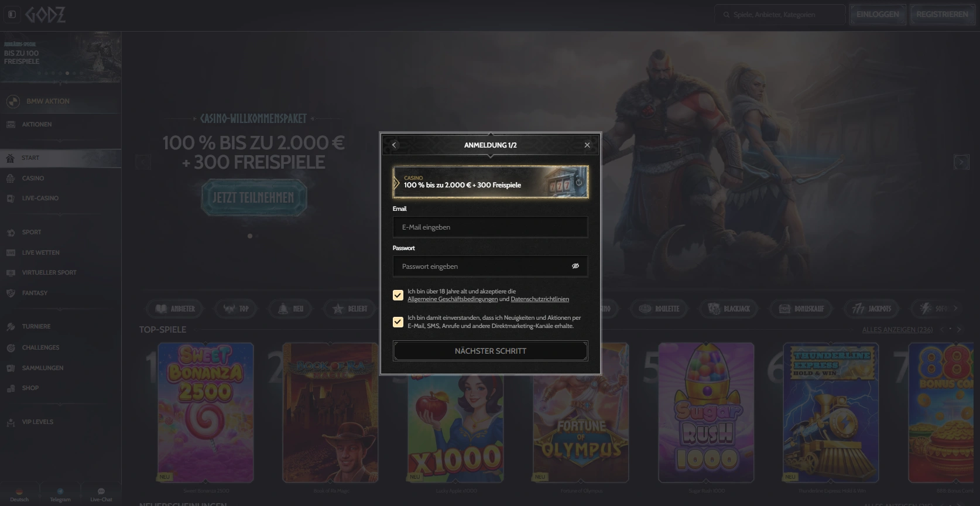Change language via the Deutsch flag
Viewport: 980px width, 506px height.
(19, 492)
